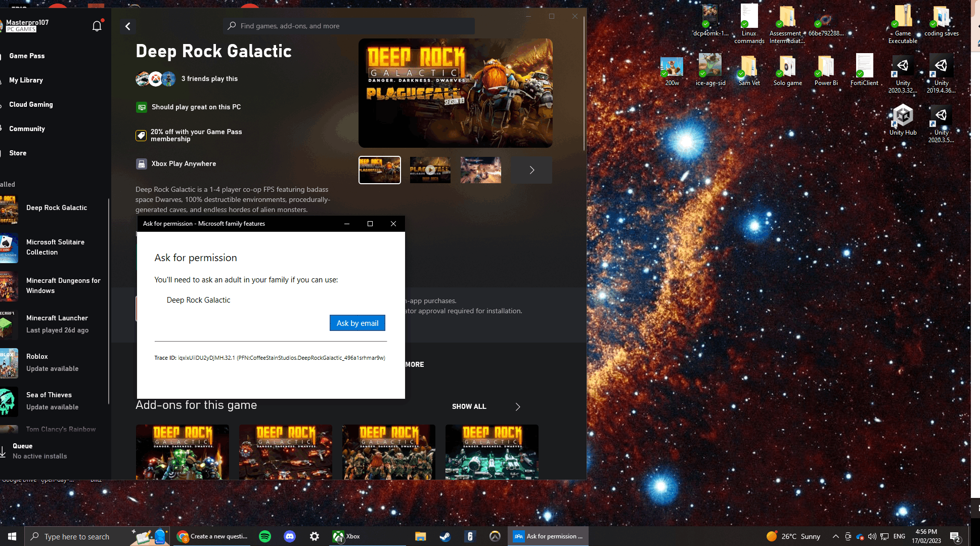Screen dimensions: 980x546
Task: Open Settings gear in the taskbar
Action: pos(315,536)
